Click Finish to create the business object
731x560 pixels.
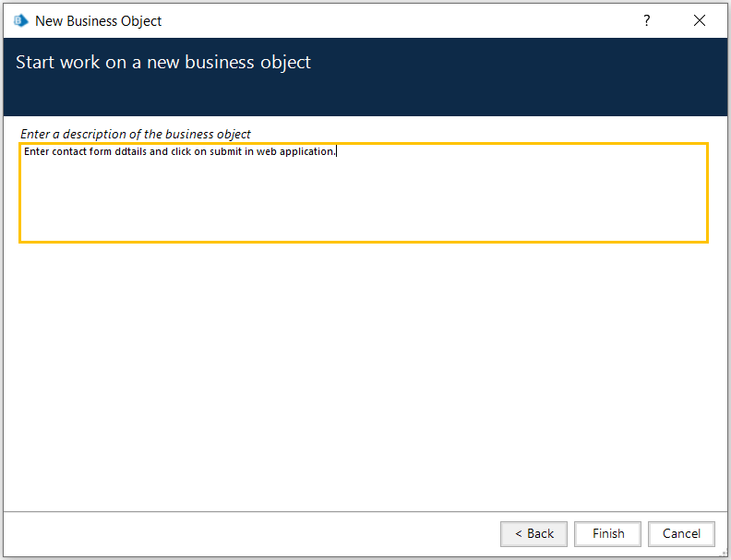pos(608,533)
